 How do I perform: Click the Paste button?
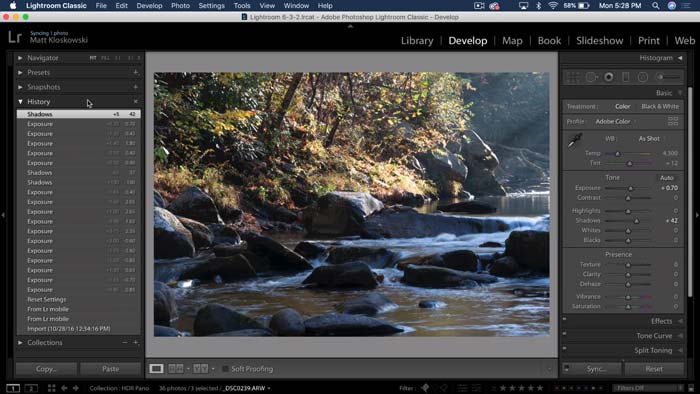pyautogui.click(x=110, y=369)
